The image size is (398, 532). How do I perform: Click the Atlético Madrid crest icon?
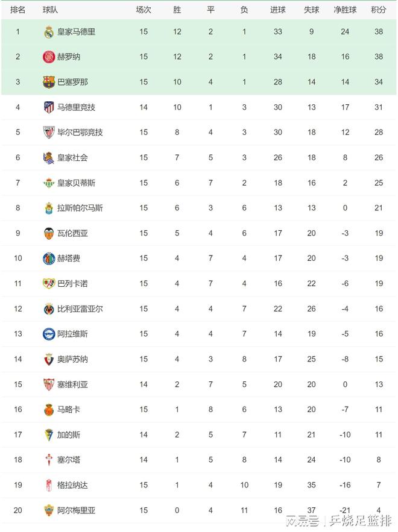[49, 107]
